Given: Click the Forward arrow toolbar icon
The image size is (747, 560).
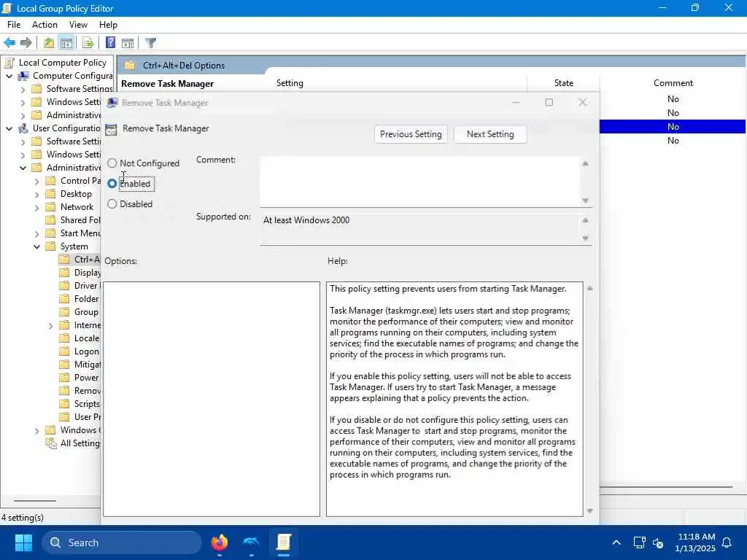Looking at the screenshot, I should coord(26,43).
